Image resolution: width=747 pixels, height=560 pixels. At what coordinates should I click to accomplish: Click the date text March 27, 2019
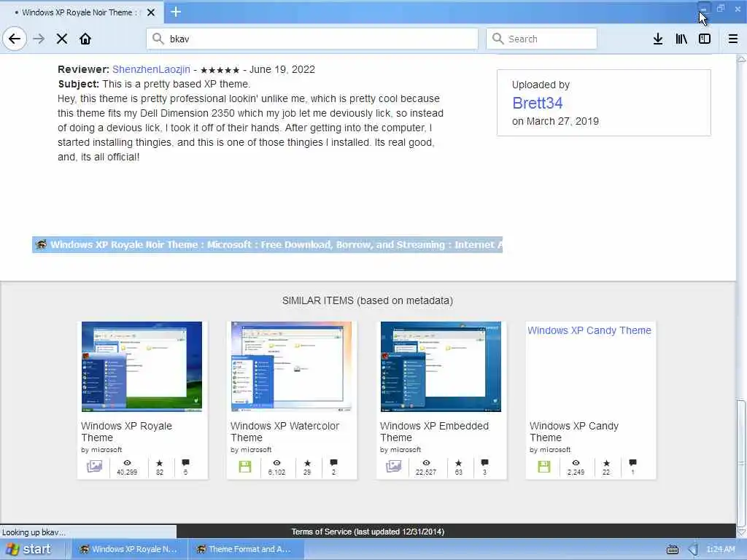[562, 122]
